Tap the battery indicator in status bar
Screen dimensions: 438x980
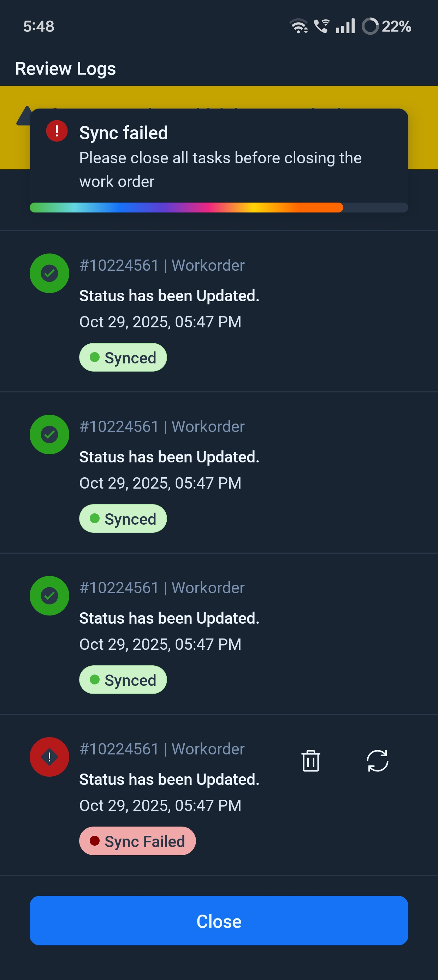pyautogui.click(x=386, y=26)
